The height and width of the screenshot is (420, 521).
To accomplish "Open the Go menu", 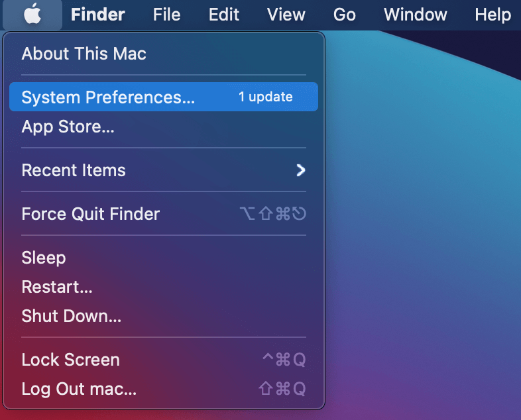I will (345, 15).
